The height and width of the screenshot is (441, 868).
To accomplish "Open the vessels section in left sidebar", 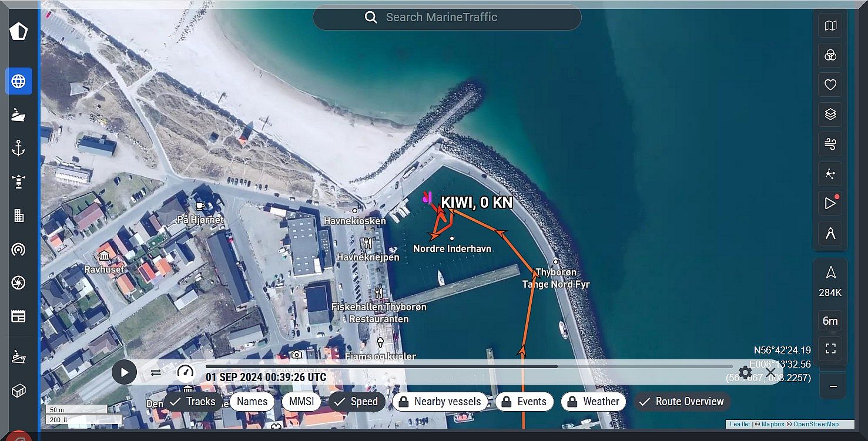I will click(x=19, y=115).
